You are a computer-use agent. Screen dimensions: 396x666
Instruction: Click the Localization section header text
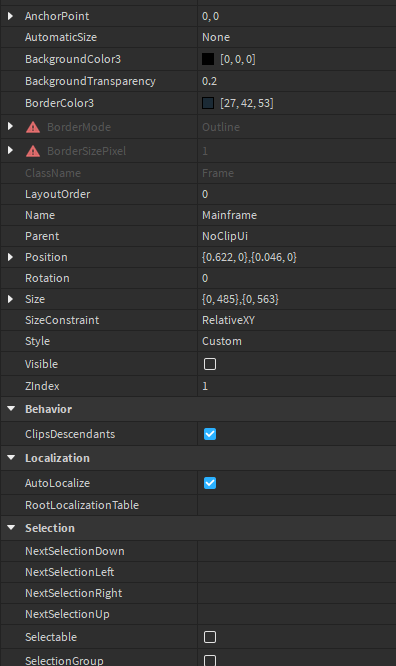click(57, 458)
